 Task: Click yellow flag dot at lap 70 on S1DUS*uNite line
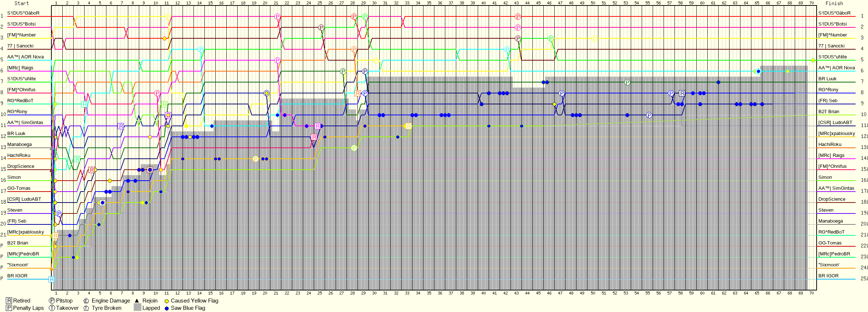coord(813,60)
